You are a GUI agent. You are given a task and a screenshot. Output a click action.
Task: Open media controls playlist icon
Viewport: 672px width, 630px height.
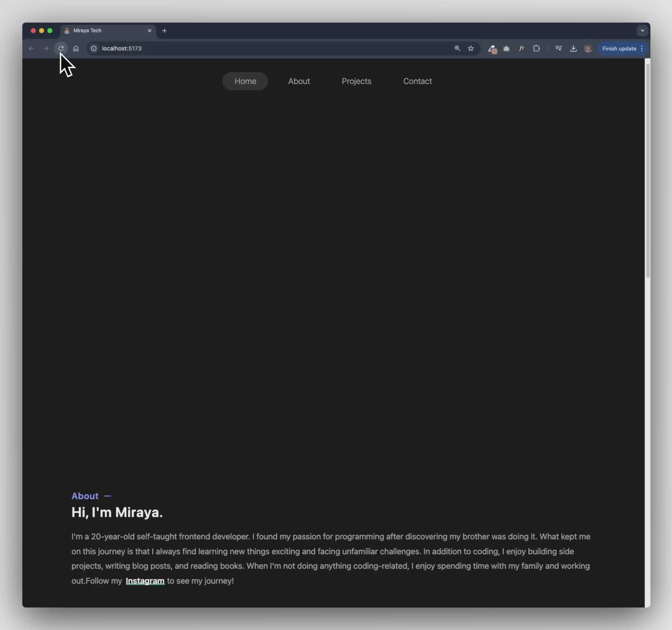pos(558,48)
